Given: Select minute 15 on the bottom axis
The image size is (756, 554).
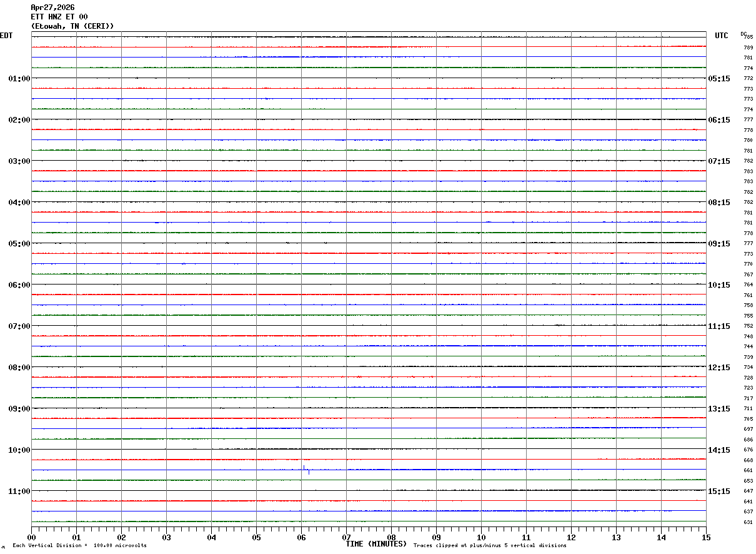Looking at the screenshot, I should click(x=706, y=537).
